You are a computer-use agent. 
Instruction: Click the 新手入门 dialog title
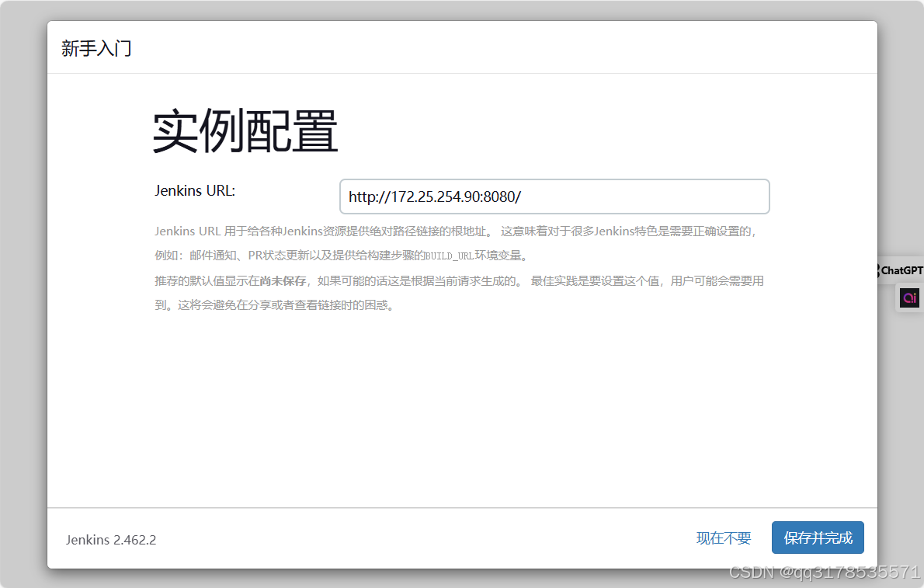pyautogui.click(x=96, y=48)
